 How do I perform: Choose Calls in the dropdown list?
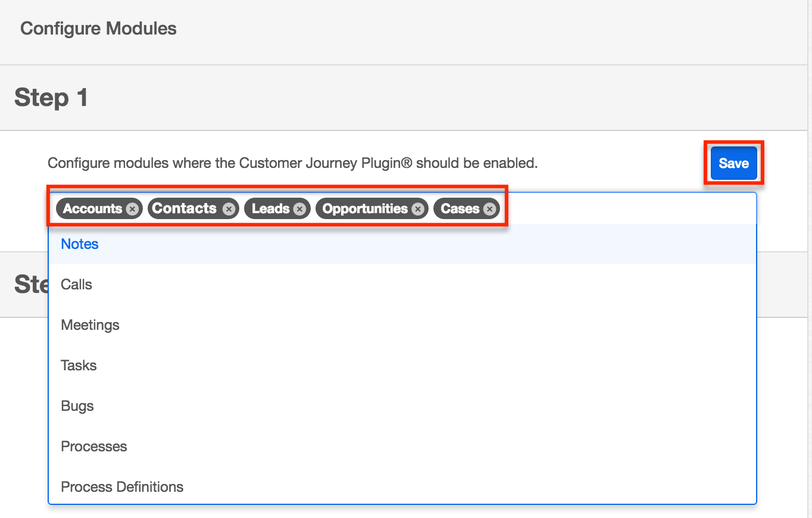click(x=77, y=285)
